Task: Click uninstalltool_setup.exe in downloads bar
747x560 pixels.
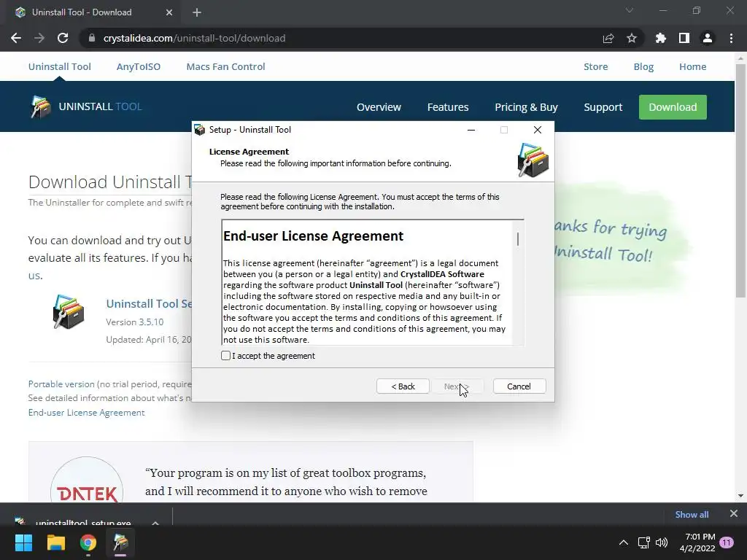Action: tap(83, 522)
